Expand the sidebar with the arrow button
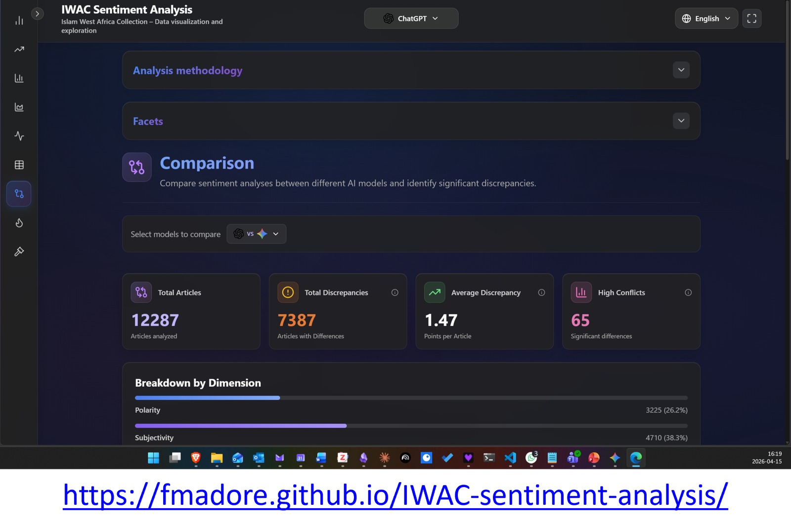 (37, 14)
